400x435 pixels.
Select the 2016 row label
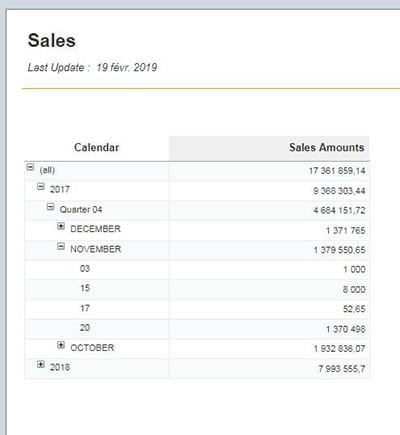pyautogui.click(x=60, y=367)
